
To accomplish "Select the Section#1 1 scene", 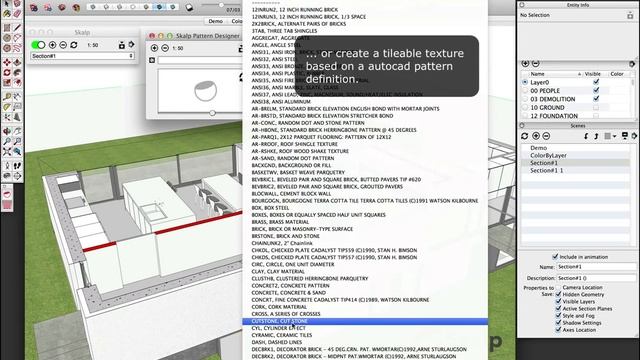I will tap(547, 170).
